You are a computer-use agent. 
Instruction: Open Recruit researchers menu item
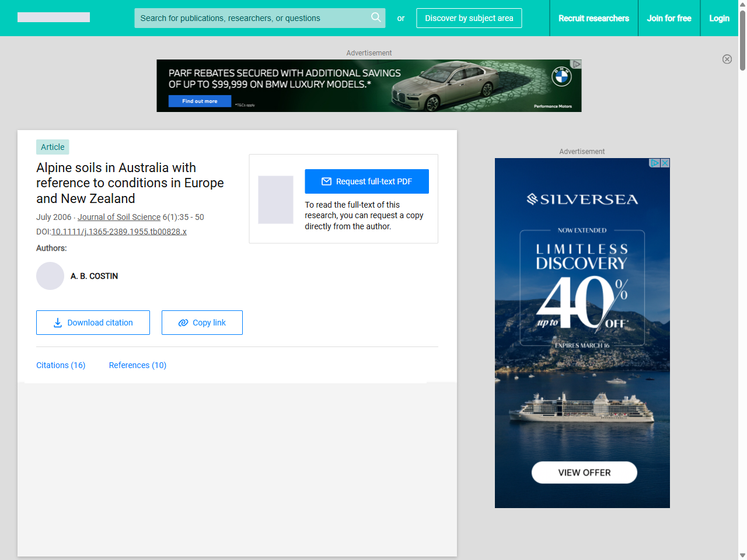[x=594, y=18]
